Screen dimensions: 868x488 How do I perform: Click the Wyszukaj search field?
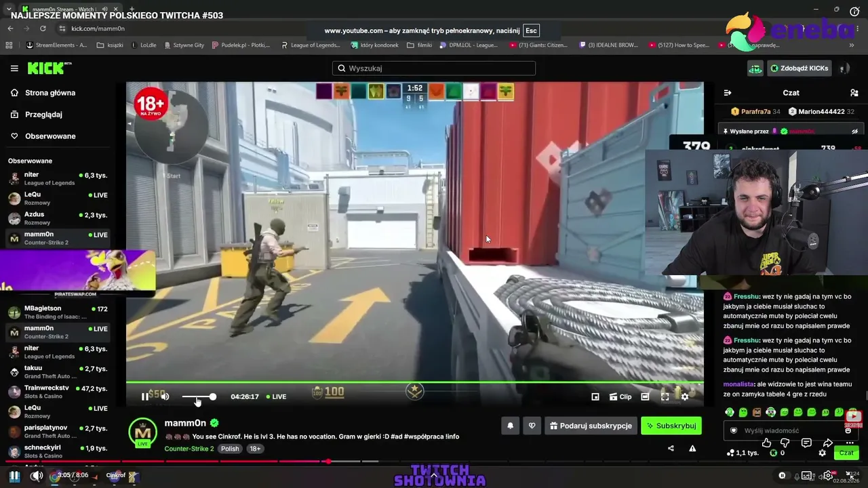(x=434, y=68)
